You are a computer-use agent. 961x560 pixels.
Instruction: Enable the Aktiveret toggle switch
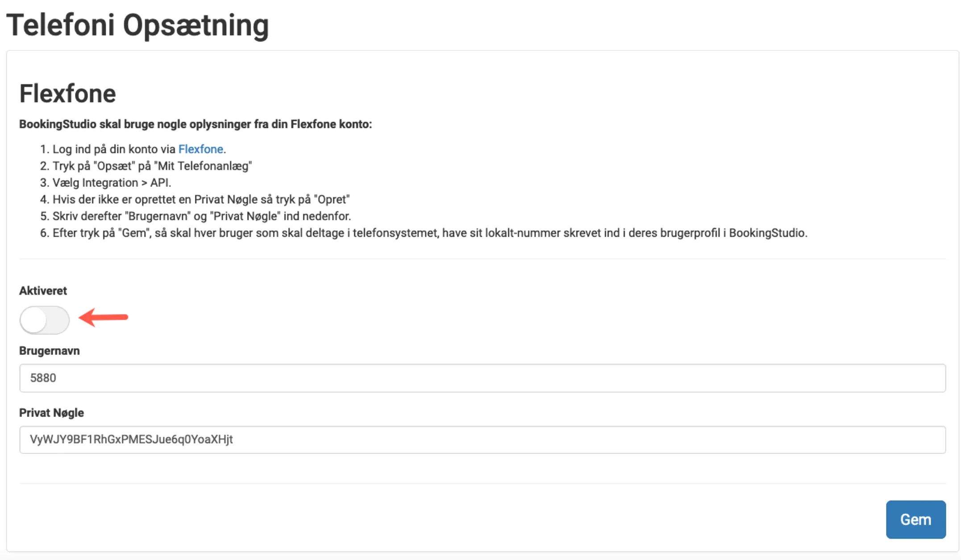point(45,320)
